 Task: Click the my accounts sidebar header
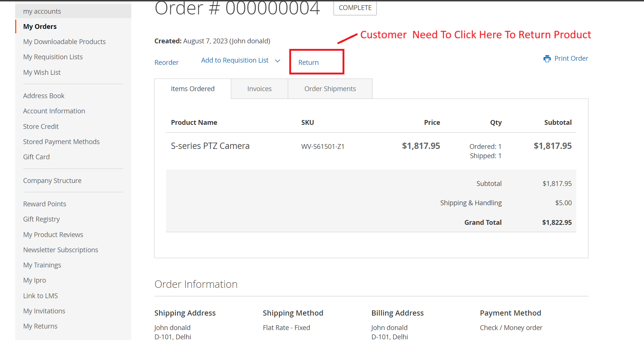[x=73, y=11]
